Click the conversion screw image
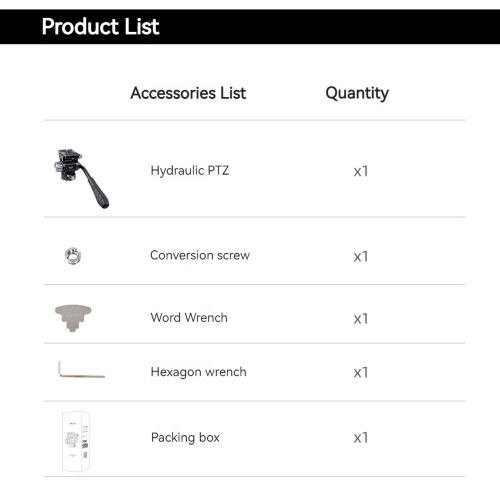 point(73,256)
